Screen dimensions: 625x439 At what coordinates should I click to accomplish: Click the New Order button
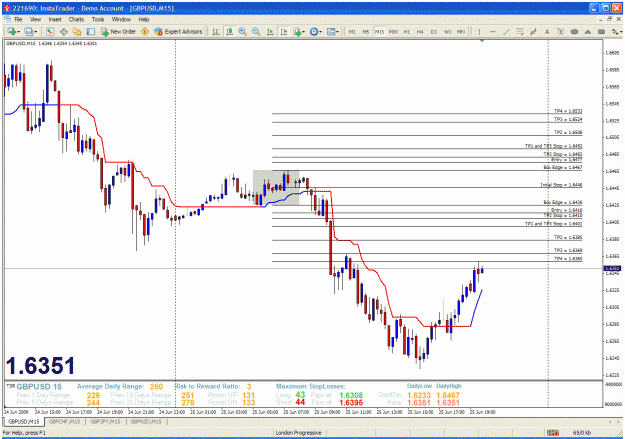point(118,31)
